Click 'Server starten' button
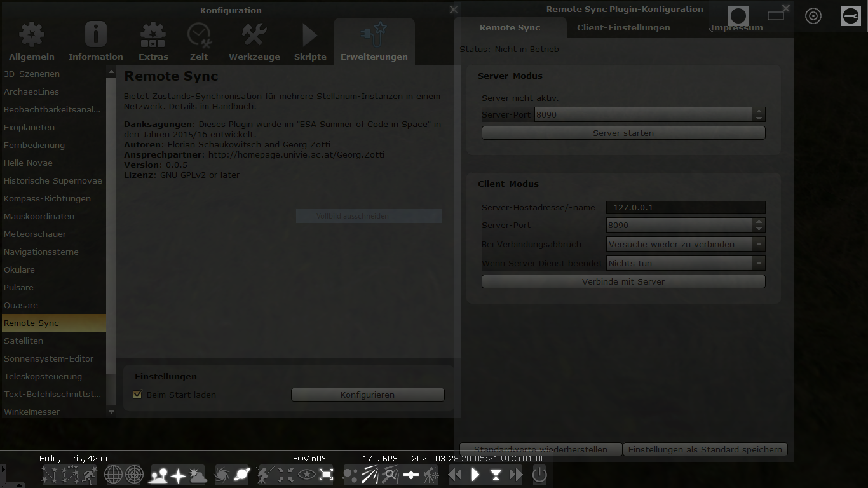 pos(623,133)
